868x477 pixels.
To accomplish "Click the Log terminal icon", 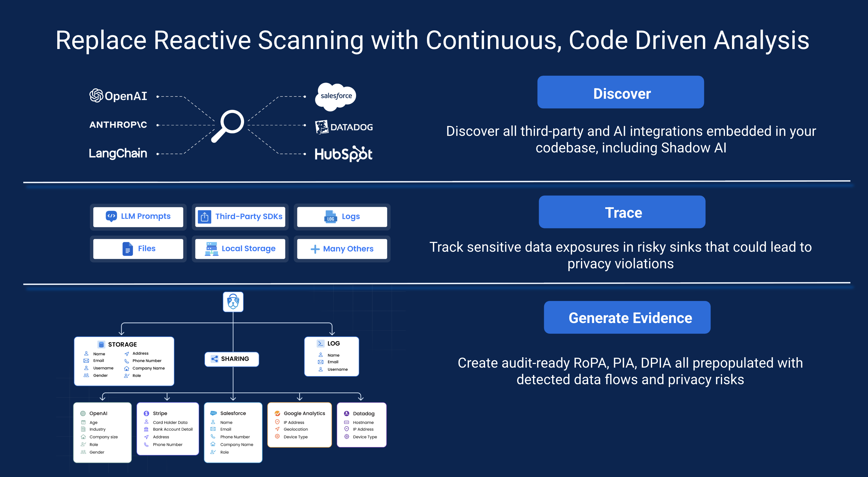I will click(x=320, y=343).
